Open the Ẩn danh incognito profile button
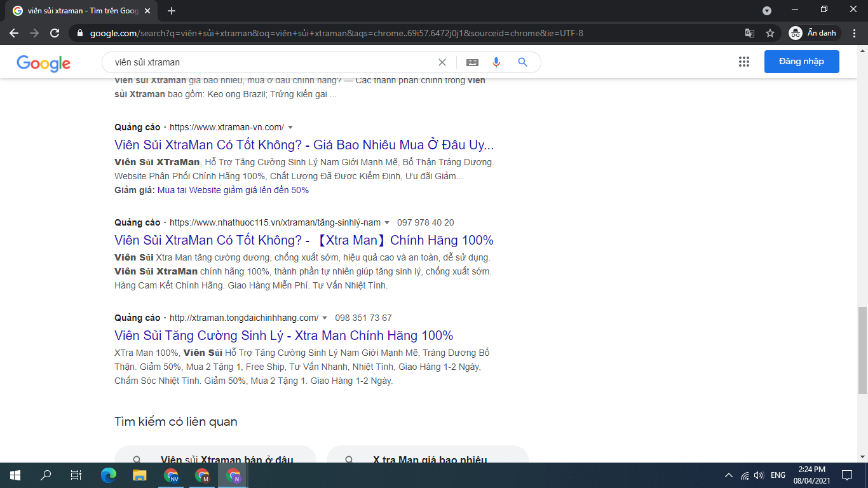 pos(814,33)
